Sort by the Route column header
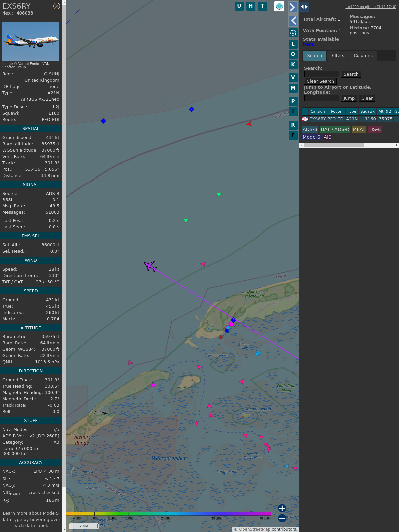This screenshot has height=532, width=399. click(x=336, y=111)
